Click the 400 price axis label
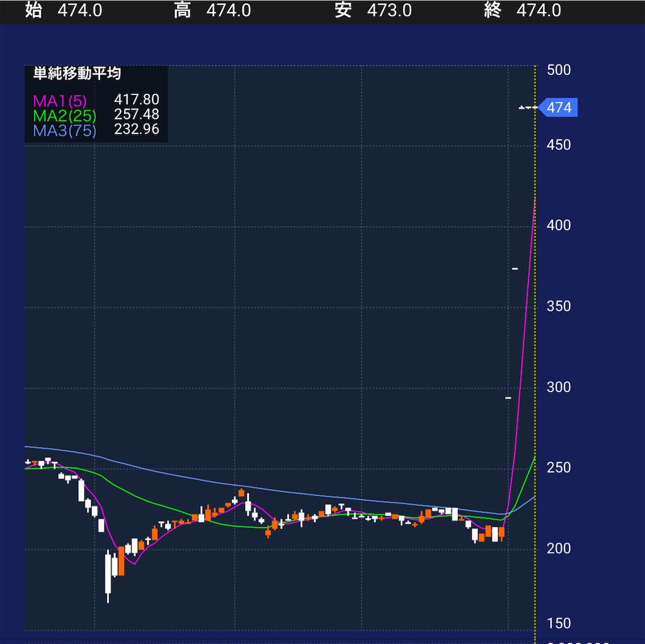The image size is (645, 644). click(x=559, y=225)
